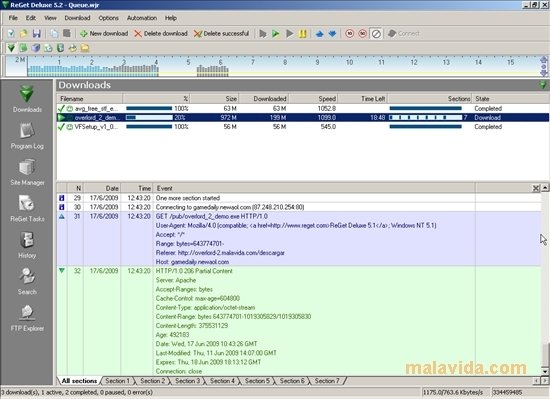This screenshot has height=399, width=550.
Task: Switch to the Section 2 tab
Action: [152, 381]
